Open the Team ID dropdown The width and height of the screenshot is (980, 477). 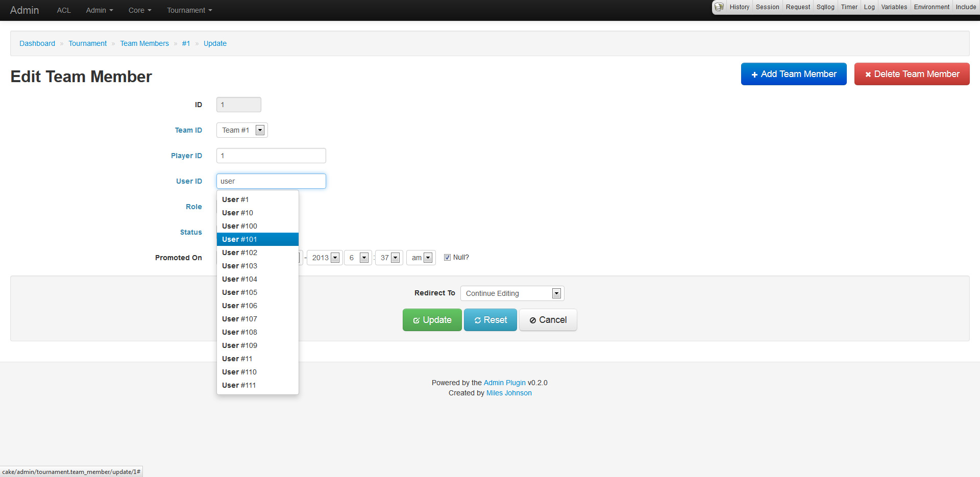pyautogui.click(x=242, y=130)
